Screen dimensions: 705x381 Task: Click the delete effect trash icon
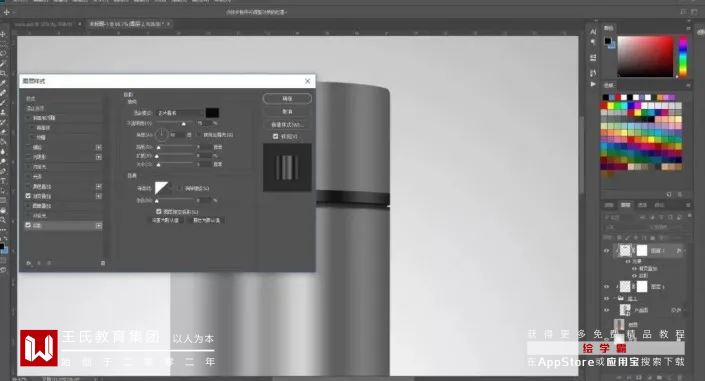coord(103,263)
